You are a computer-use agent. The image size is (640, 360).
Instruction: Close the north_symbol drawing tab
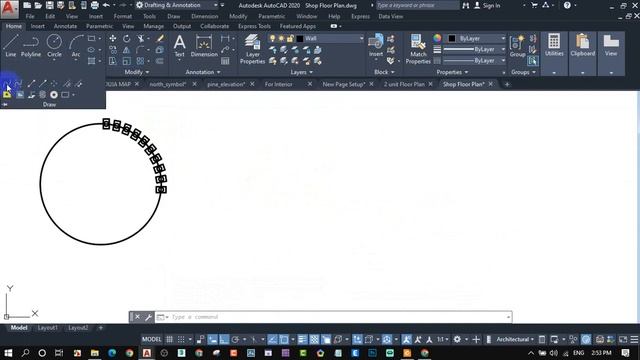click(194, 84)
